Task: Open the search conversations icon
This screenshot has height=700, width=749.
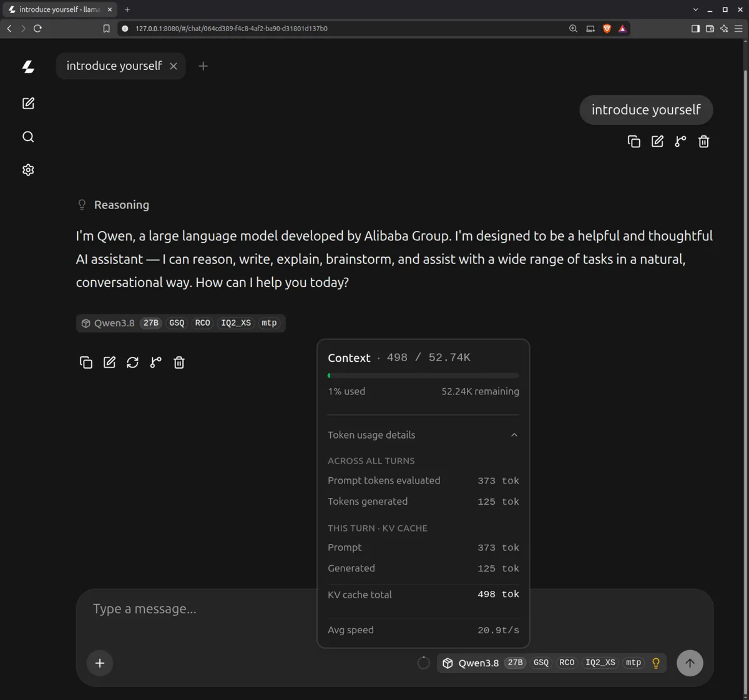Action: (28, 137)
